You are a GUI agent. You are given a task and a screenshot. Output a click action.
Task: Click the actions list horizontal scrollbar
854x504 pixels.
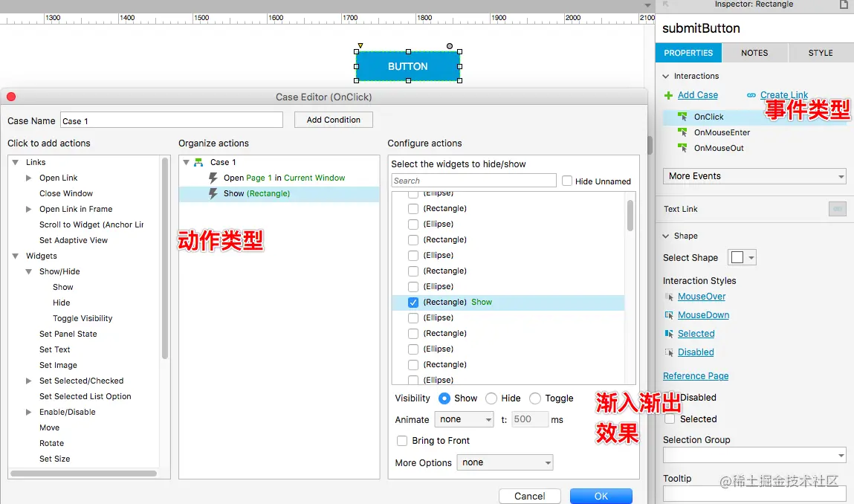[x=84, y=474]
